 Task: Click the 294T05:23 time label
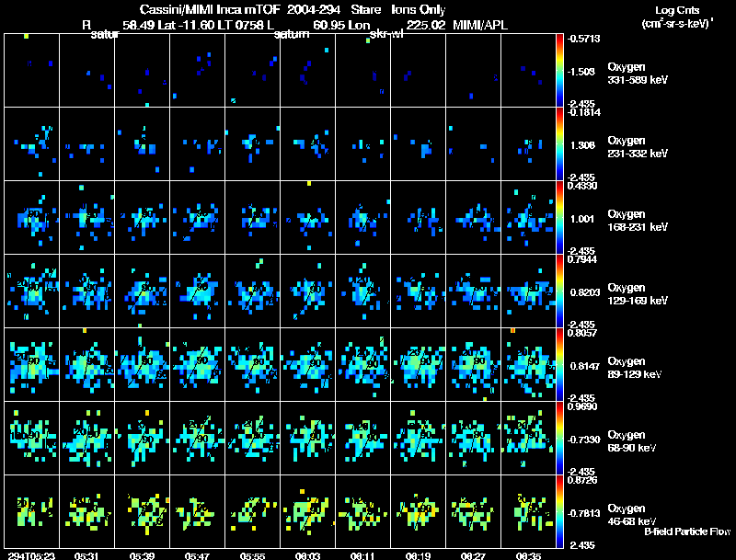(31, 556)
